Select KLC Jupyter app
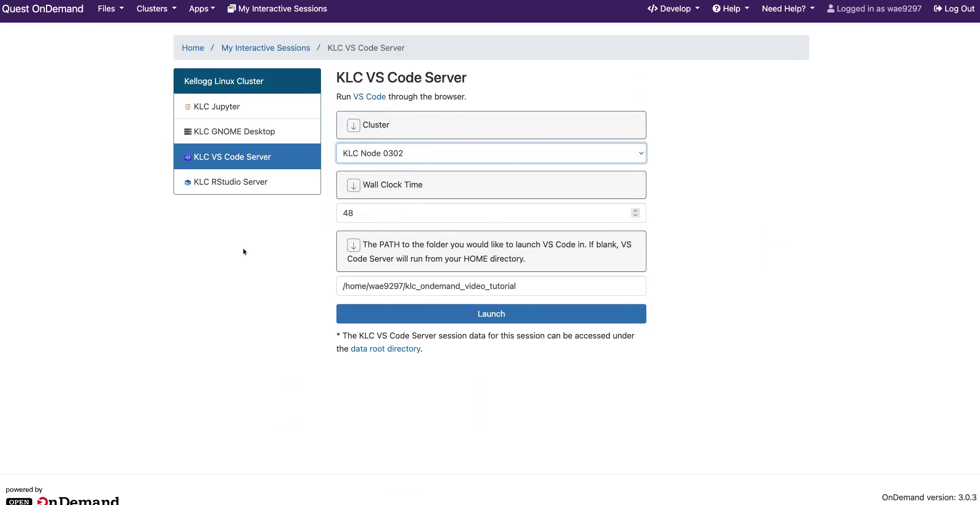This screenshot has width=980, height=505. point(247,107)
